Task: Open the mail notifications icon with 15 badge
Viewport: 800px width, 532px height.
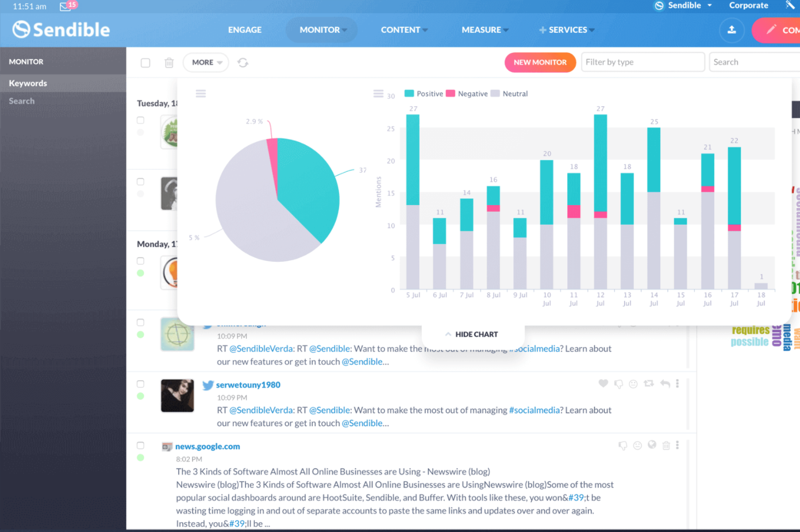Action: [x=67, y=6]
